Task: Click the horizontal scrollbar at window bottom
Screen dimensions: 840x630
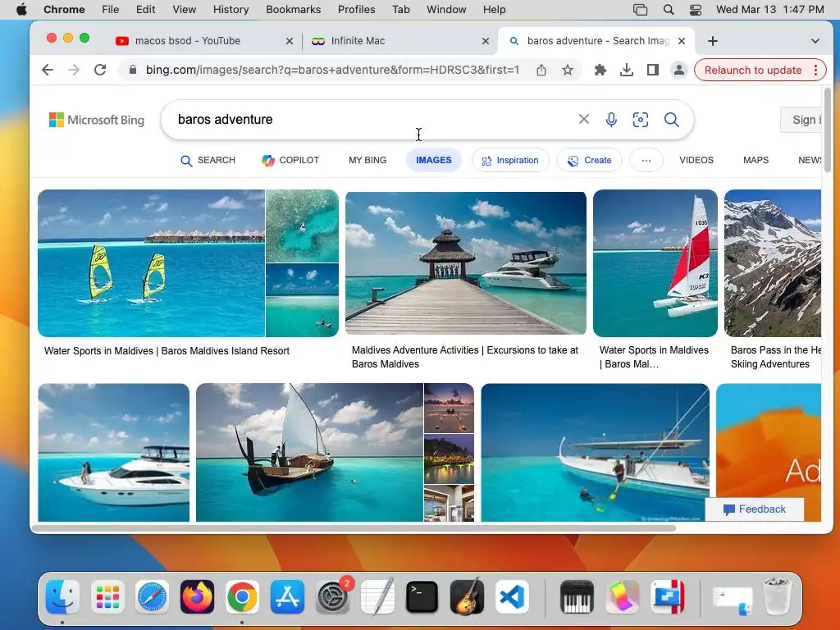Action: point(354,528)
